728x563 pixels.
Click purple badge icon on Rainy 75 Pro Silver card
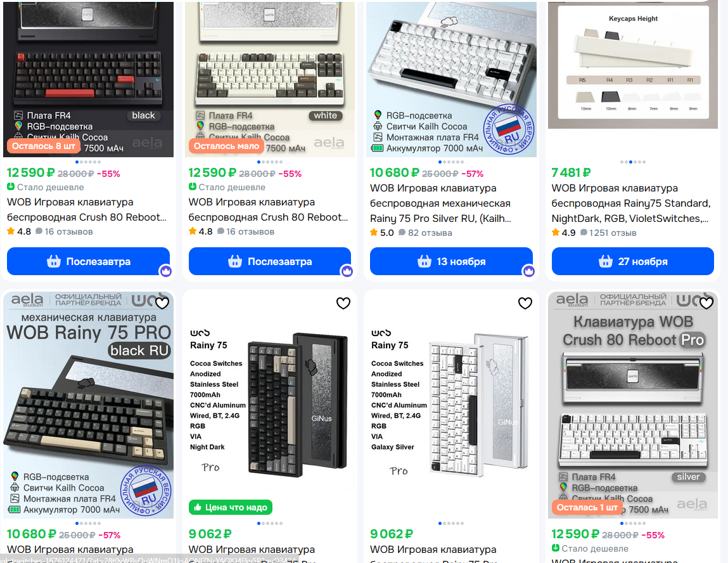528,271
